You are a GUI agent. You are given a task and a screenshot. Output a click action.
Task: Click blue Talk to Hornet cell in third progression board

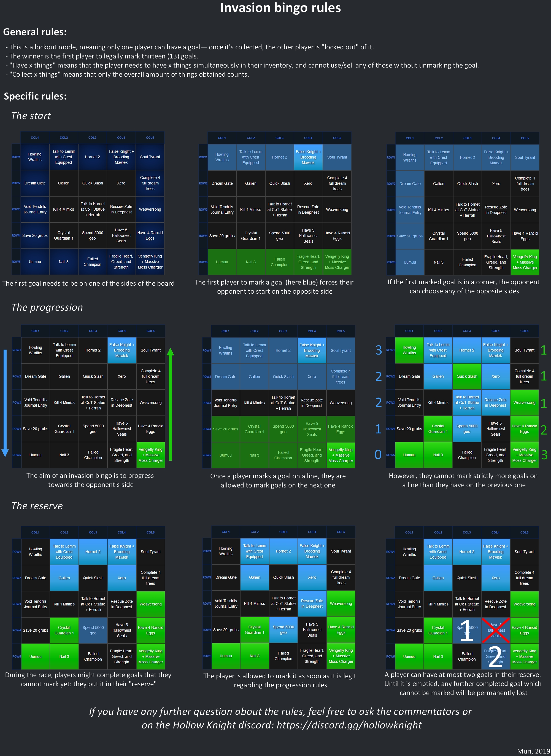click(467, 403)
